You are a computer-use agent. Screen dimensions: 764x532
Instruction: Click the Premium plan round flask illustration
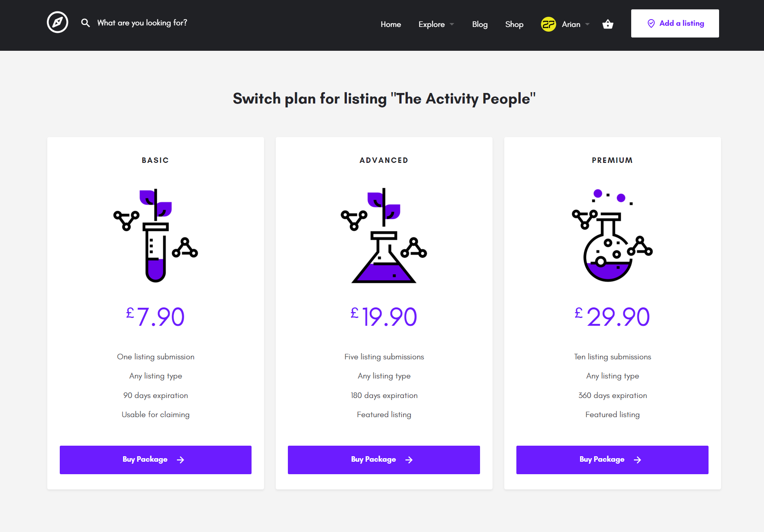pyautogui.click(x=612, y=235)
